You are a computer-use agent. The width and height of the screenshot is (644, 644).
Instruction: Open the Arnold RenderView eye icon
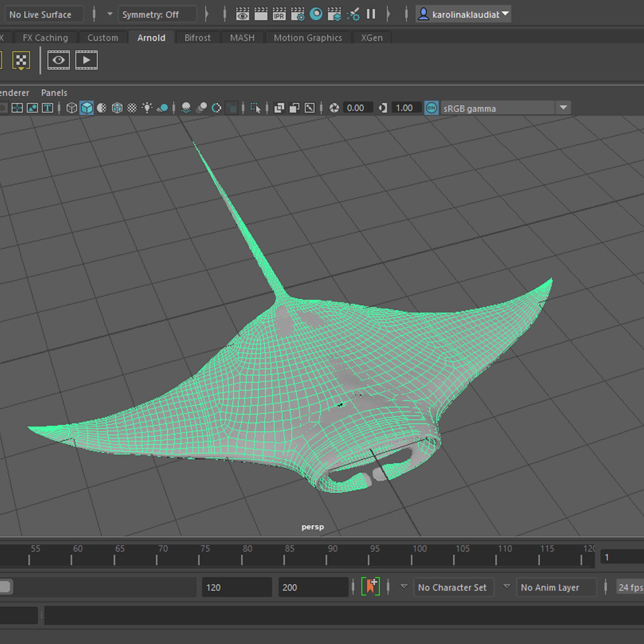[x=59, y=60]
